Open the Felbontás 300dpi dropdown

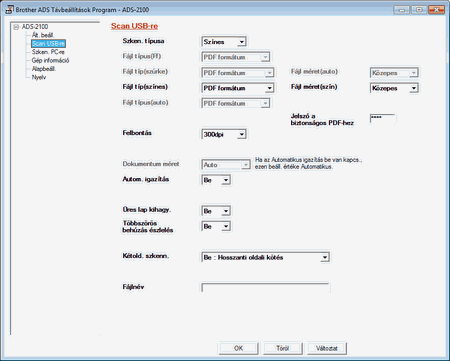coord(224,134)
